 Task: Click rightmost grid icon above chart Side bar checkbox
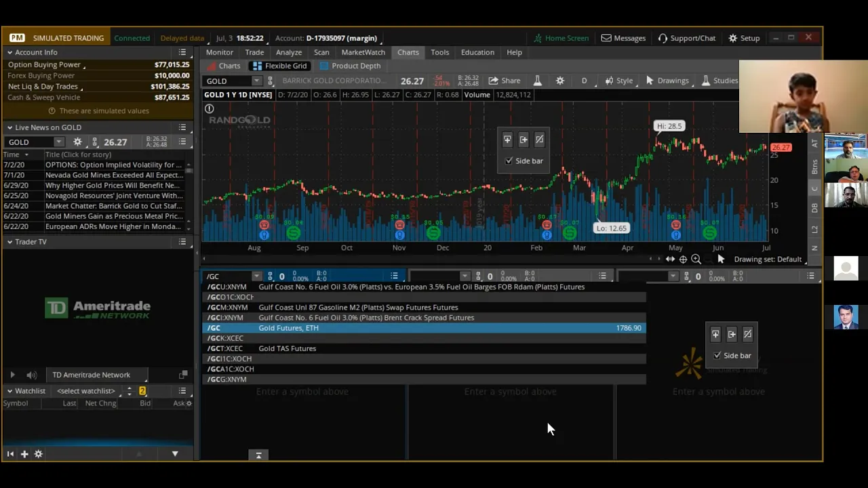coord(540,140)
